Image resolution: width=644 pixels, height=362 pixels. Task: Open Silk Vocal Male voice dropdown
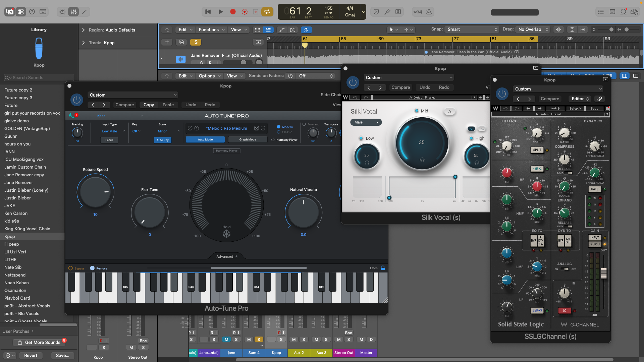pos(366,122)
